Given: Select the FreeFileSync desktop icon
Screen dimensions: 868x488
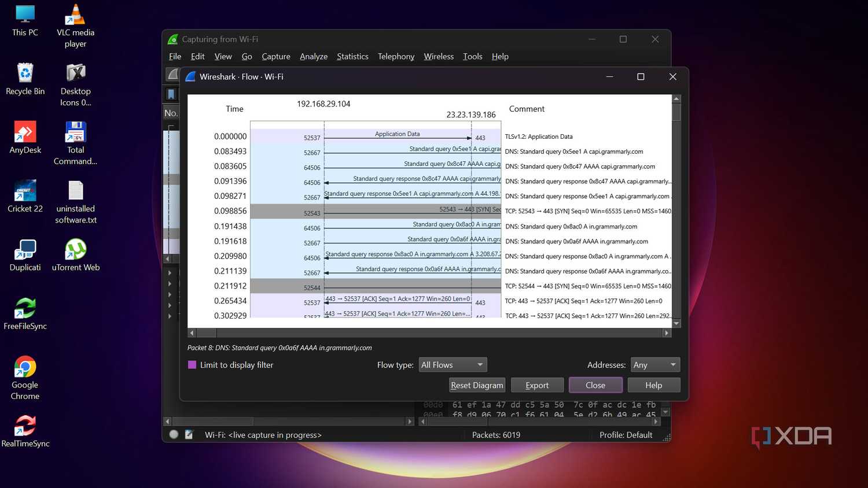Looking at the screenshot, I should click(x=25, y=314).
